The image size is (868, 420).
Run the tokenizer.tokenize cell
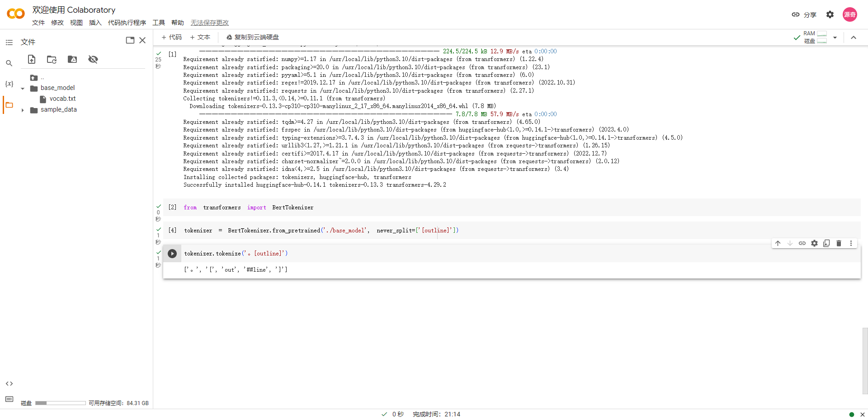(x=172, y=254)
